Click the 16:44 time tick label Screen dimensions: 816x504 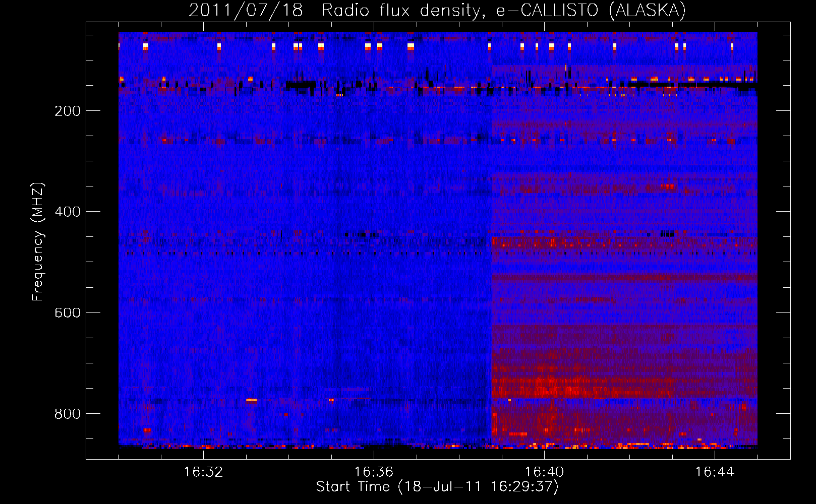(715, 472)
